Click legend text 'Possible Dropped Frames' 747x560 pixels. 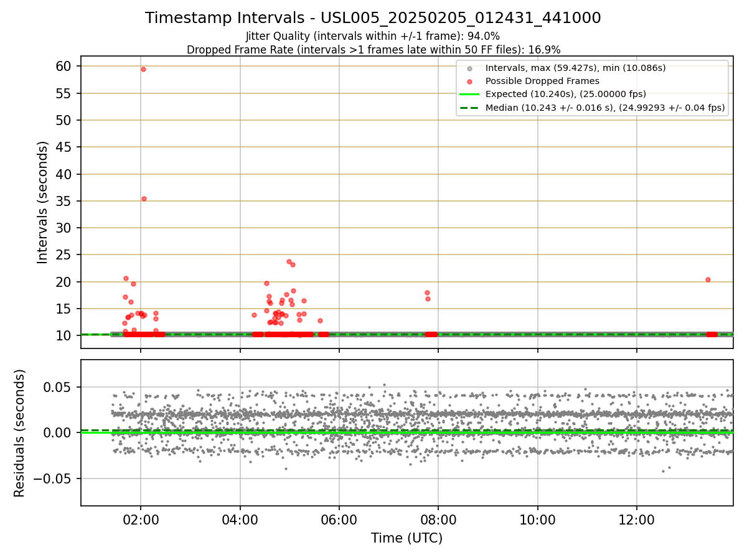(542, 81)
